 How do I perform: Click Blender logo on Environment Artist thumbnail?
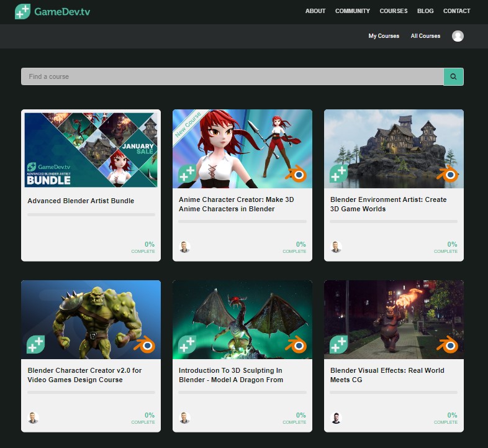448,174
